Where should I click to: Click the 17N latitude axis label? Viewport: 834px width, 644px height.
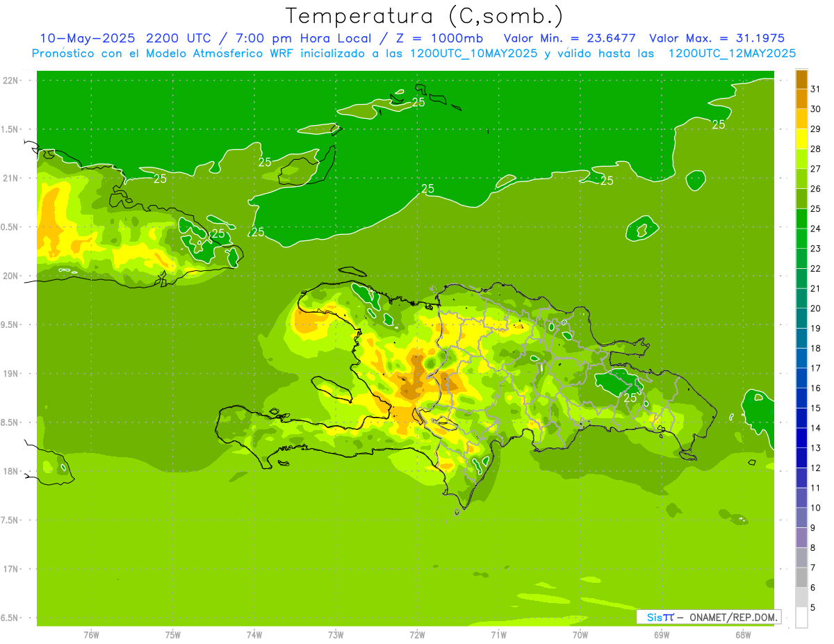click(x=10, y=568)
